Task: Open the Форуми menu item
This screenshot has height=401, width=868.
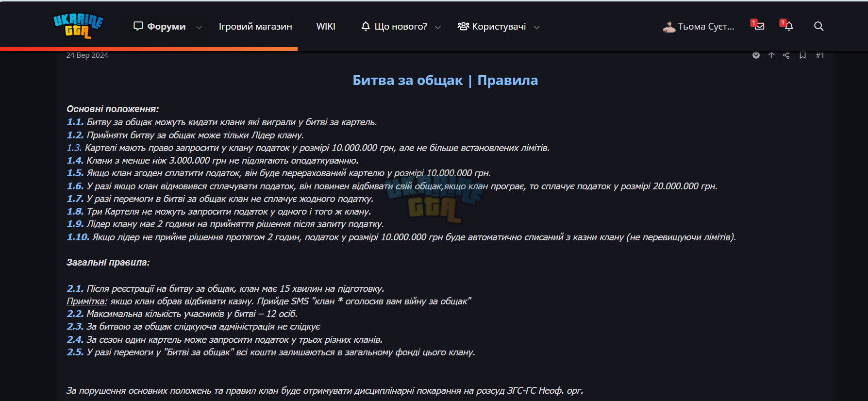Action: click(x=160, y=26)
